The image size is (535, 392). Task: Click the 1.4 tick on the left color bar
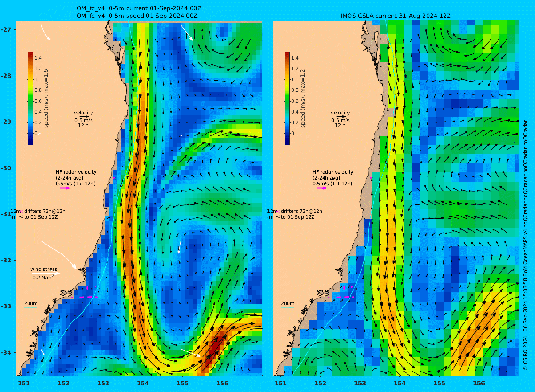coord(38,58)
